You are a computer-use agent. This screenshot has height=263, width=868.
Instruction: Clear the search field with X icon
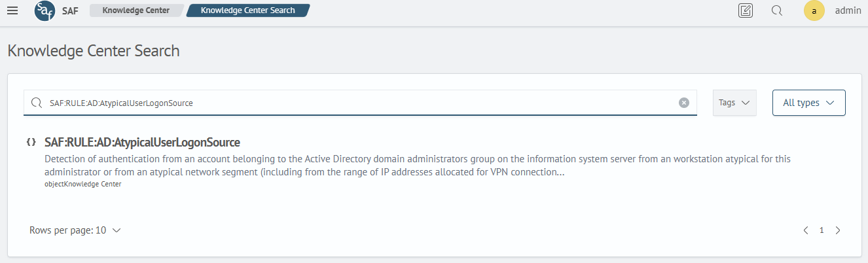(684, 103)
